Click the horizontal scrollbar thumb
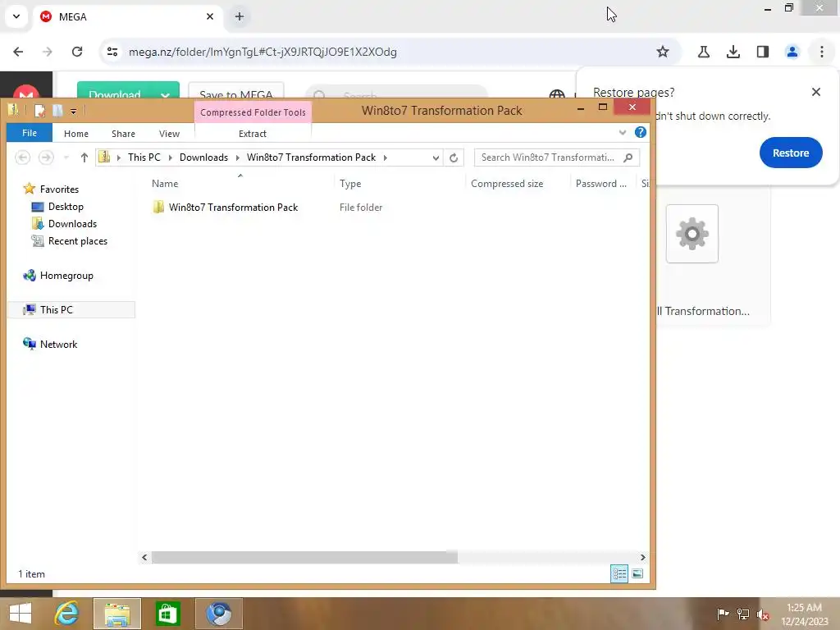This screenshot has width=840, height=630. tap(304, 557)
